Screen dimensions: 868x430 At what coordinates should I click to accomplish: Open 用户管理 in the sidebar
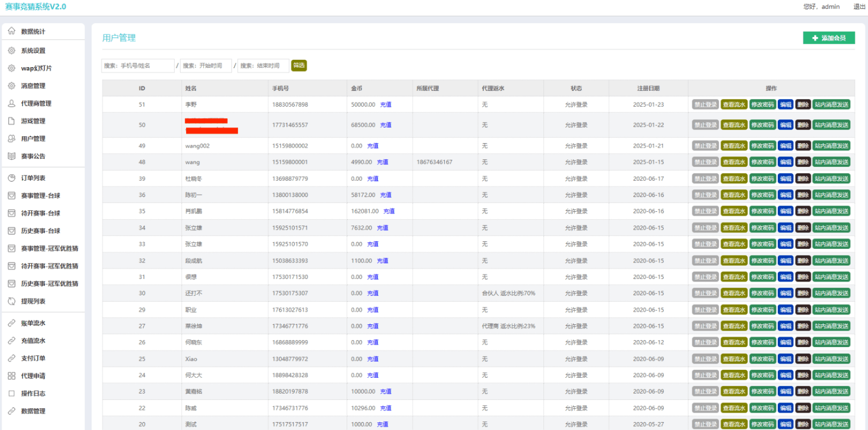click(x=33, y=139)
